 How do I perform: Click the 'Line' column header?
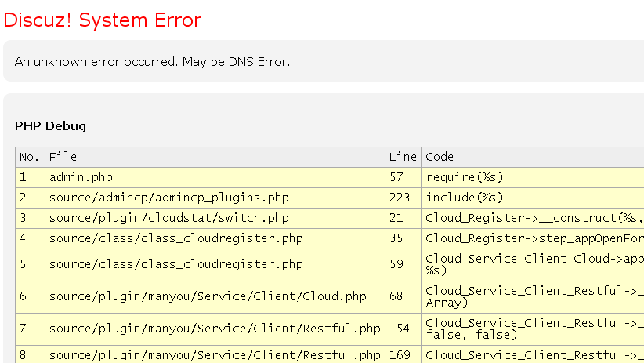coord(403,157)
